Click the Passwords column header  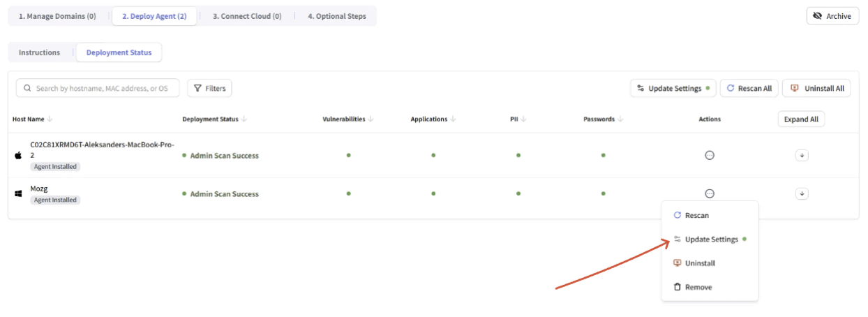[x=599, y=119]
